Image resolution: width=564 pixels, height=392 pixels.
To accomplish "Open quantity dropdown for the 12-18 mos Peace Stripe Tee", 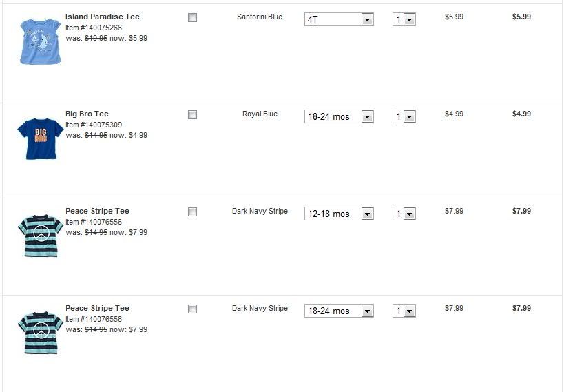I will pos(404,214).
